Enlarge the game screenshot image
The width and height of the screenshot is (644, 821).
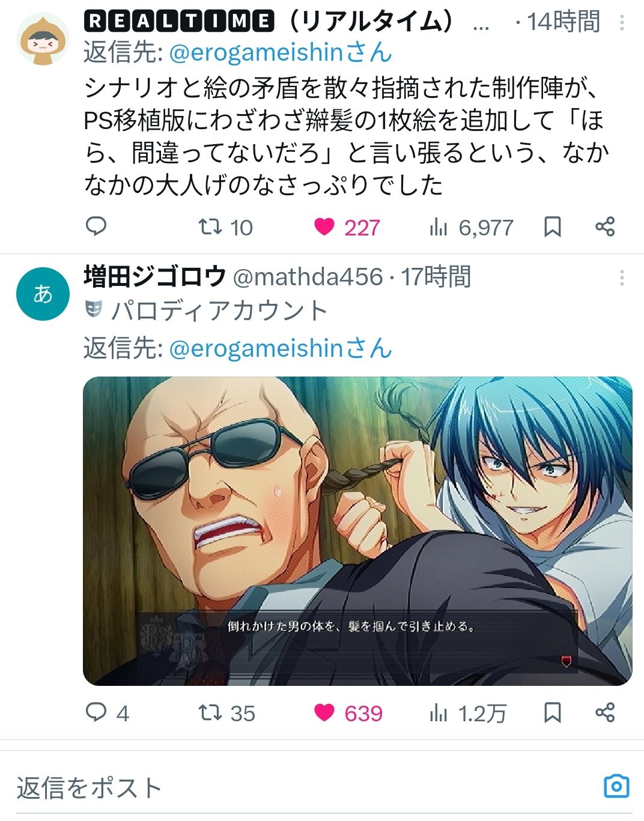357,531
